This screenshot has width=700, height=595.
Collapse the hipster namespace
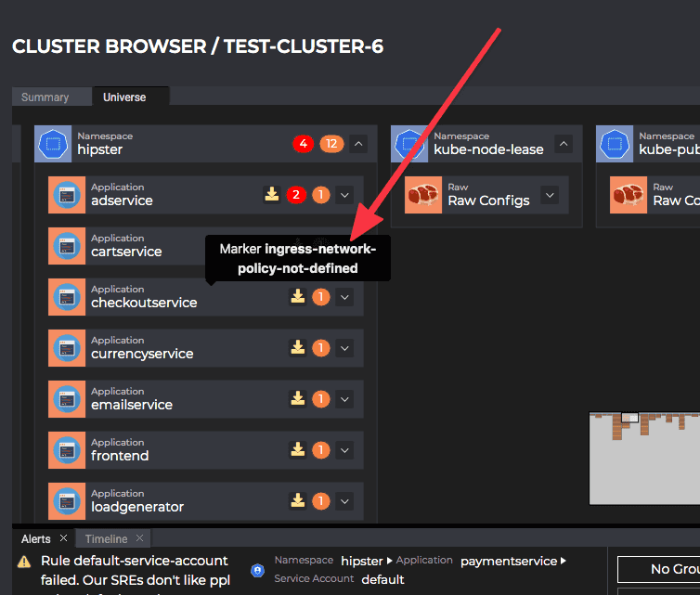click(x=359, y=144)
